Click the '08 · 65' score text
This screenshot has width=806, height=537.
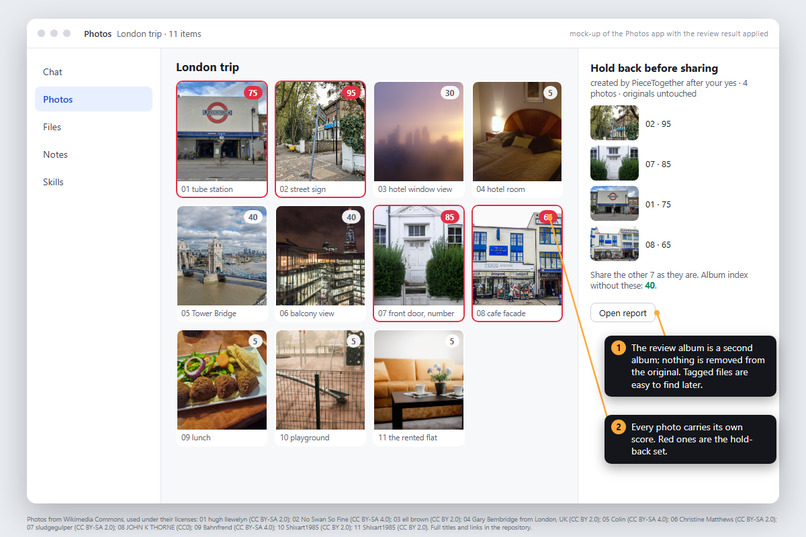pyautogui.click(x=658, y=245)
